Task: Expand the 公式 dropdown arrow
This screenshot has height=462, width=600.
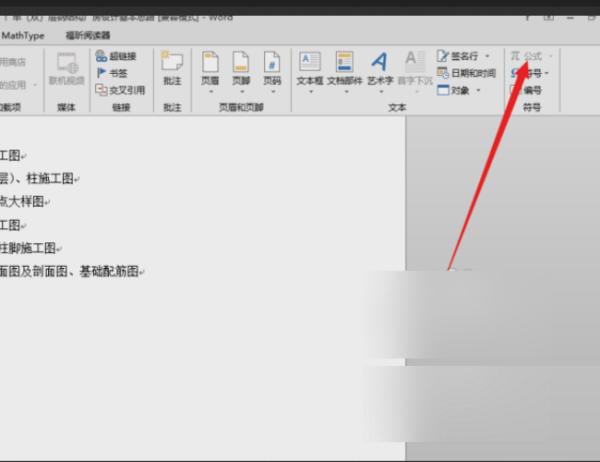Action: (551, 56)
